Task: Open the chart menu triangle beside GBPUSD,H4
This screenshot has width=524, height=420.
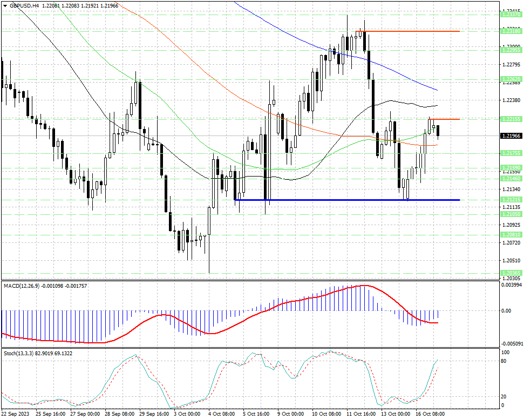Action: pyautogui.click(x=5, y=6)
